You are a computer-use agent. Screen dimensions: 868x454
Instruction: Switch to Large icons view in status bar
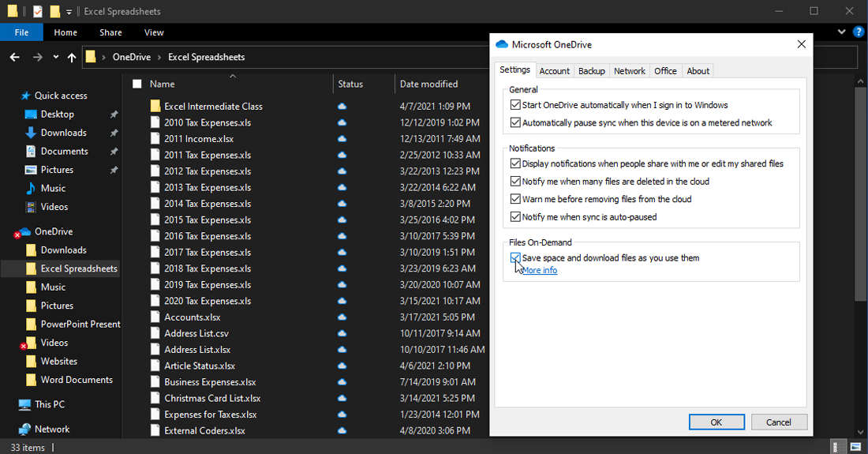point(856,447)
